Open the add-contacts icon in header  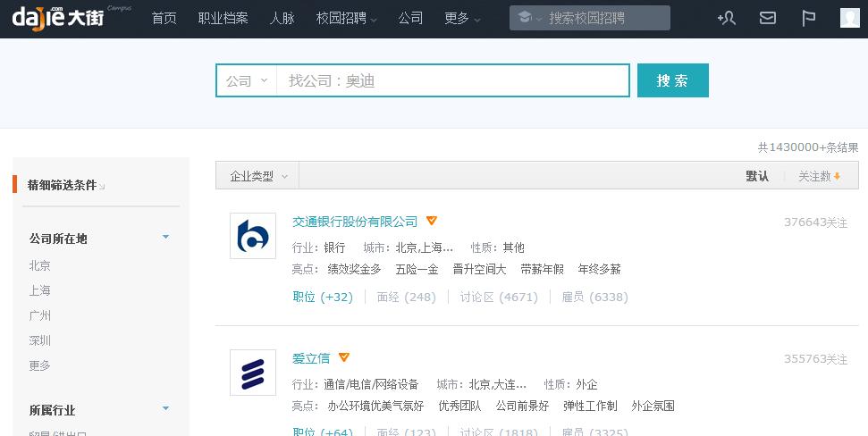[x=726, y=18]
